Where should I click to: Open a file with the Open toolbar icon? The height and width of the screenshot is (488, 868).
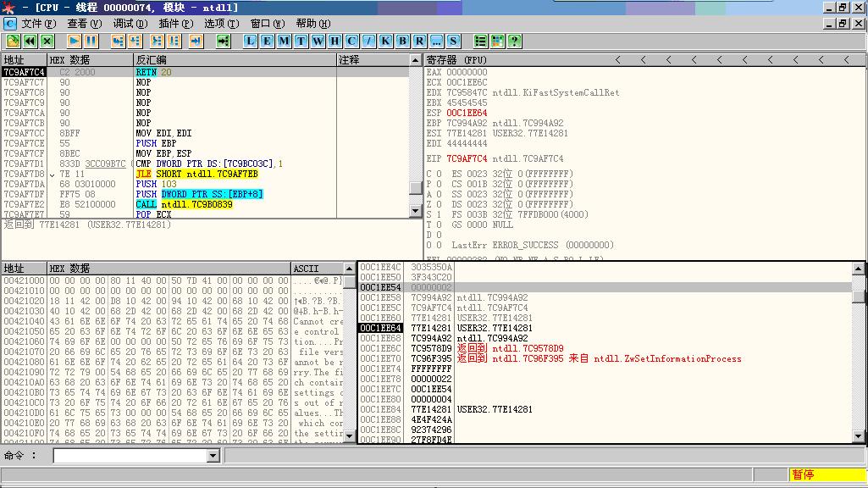(13, 41)
